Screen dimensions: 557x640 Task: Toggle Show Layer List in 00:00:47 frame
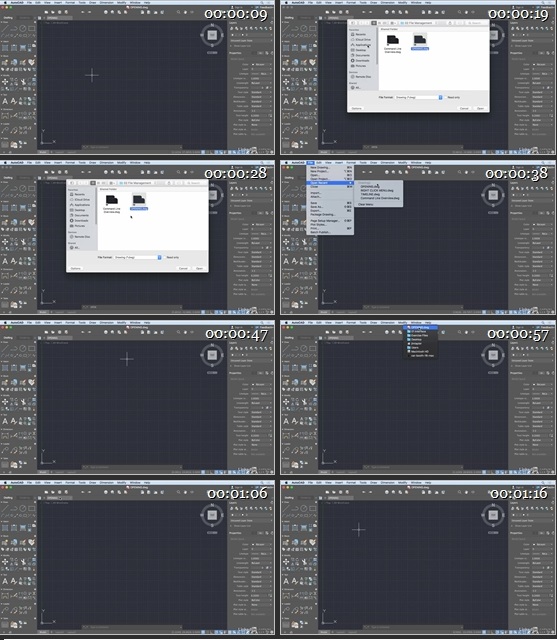pos(242,366)
